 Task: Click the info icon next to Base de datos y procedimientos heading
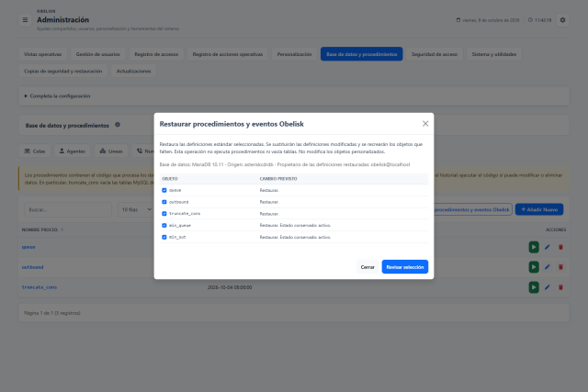[x=118, y=125]
